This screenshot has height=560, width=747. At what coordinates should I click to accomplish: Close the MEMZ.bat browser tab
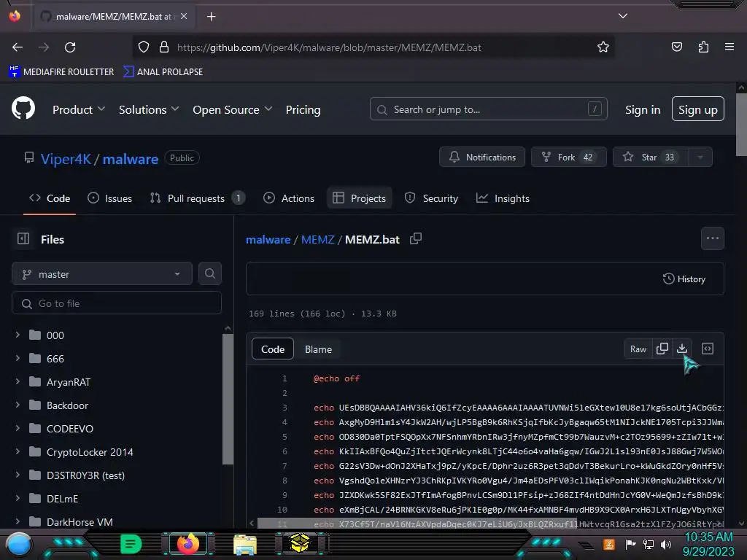point(184,16)
